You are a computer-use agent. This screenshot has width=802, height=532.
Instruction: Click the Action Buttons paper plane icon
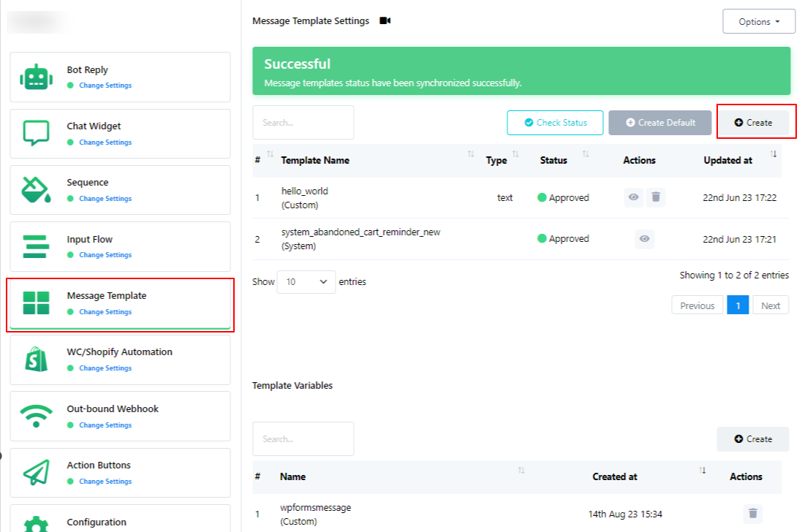coord(36,473)
